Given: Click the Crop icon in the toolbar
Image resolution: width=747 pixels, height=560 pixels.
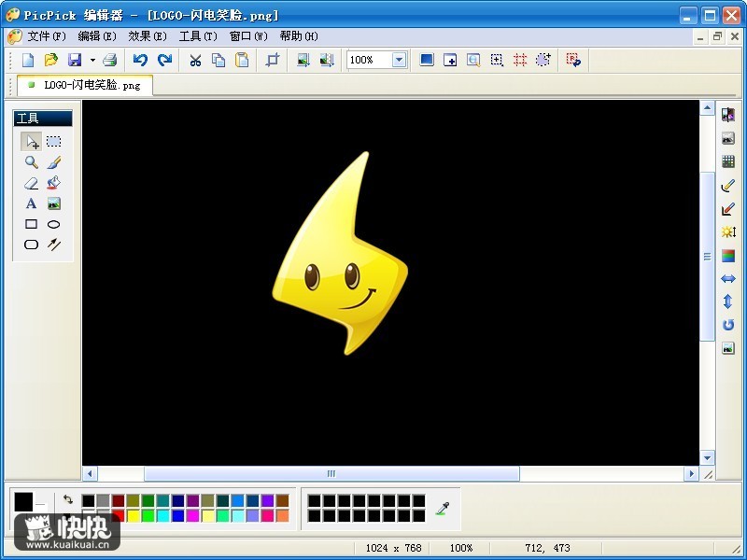Looking at the screenshot, I should point(273,60).
